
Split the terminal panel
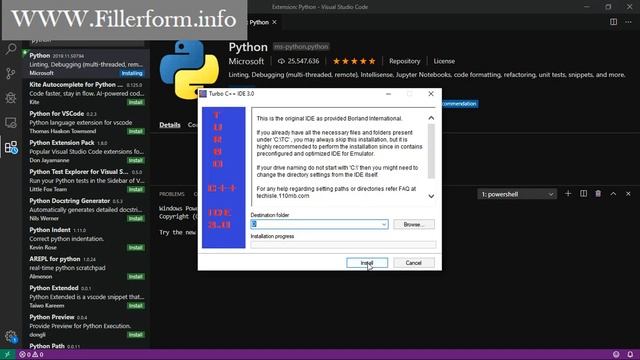583,194
